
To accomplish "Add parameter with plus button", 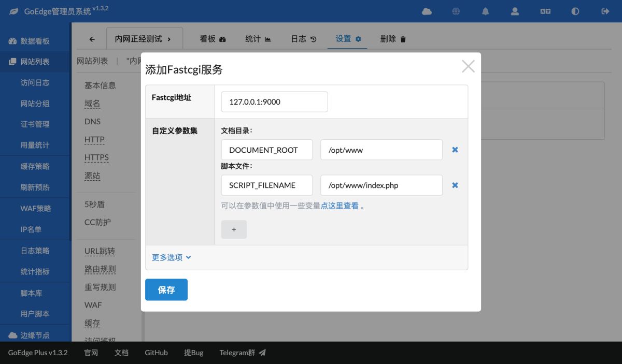I will tap(234, 229).
